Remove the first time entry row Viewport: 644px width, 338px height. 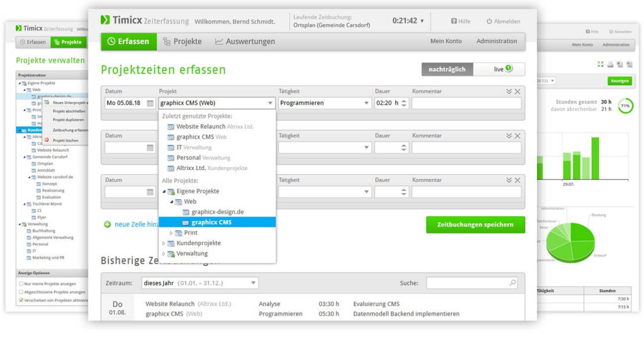518,91
